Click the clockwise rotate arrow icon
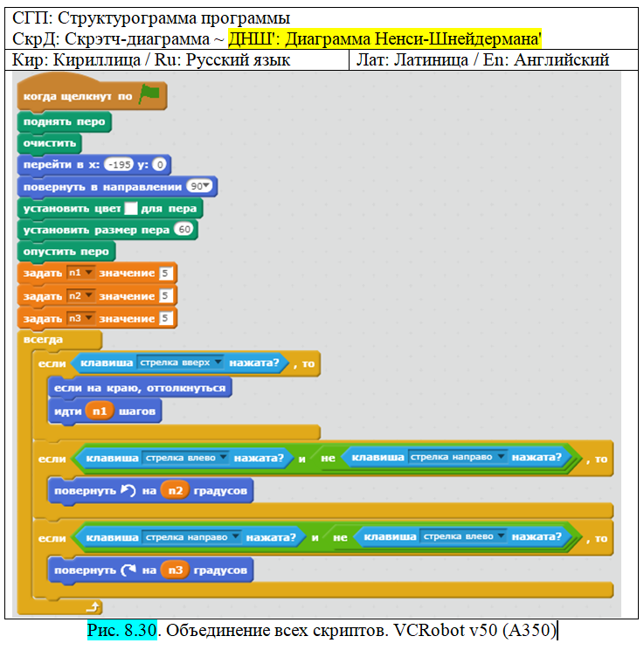This screenshot has height=650, width=644. pyautogui.click(x=129, y=570)
